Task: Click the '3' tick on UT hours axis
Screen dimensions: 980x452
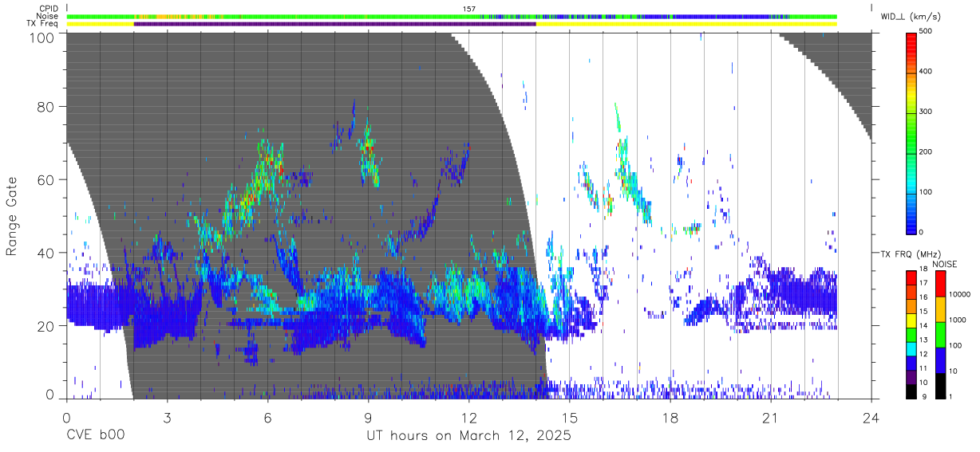Action: tap(167, 417)
